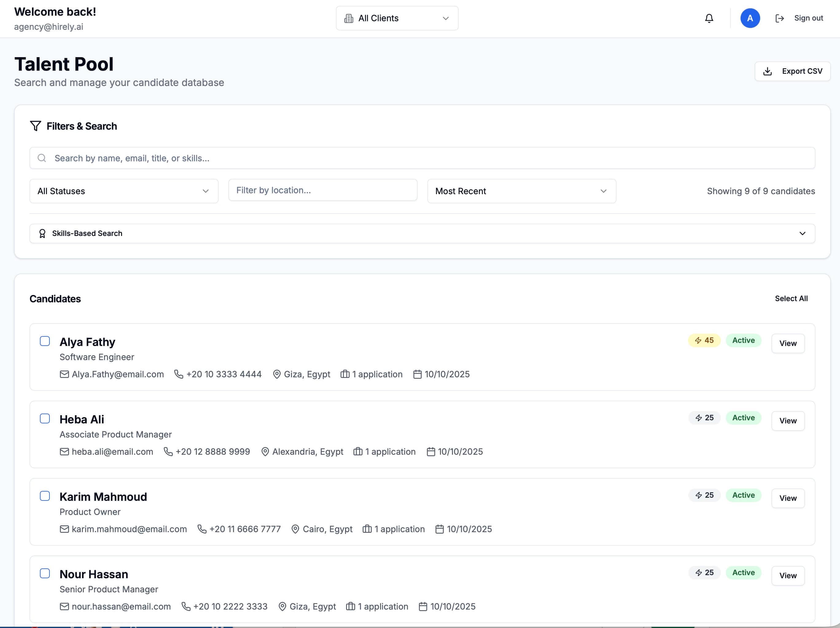Click the Sign out link
Image resolution: width=840 pixels, height=628 pixels.
[x=808, y=18]
